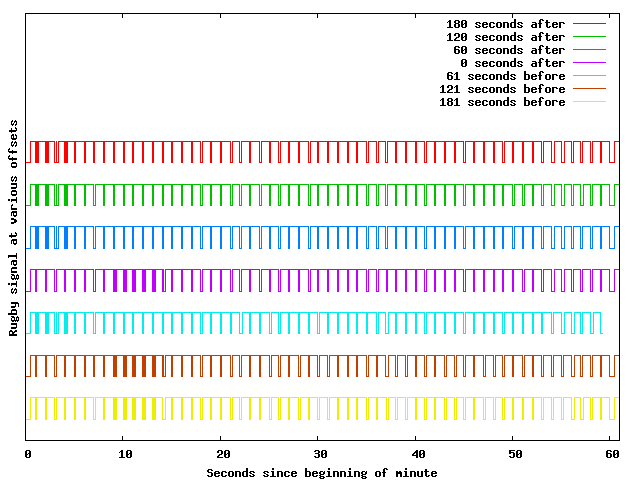Select the "0 seconds after" legend entry
Image resolution: width=640 pixels, height=480 pixels.
512,63
